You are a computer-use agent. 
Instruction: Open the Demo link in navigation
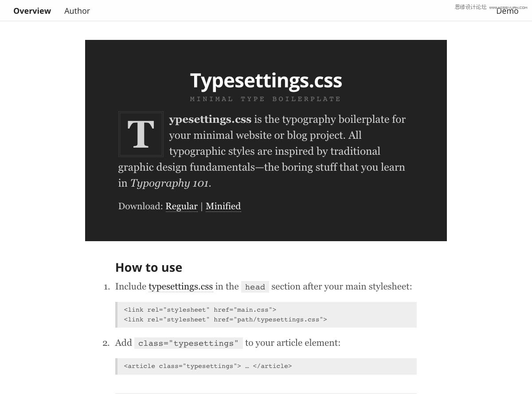click(x=507, y=11)
